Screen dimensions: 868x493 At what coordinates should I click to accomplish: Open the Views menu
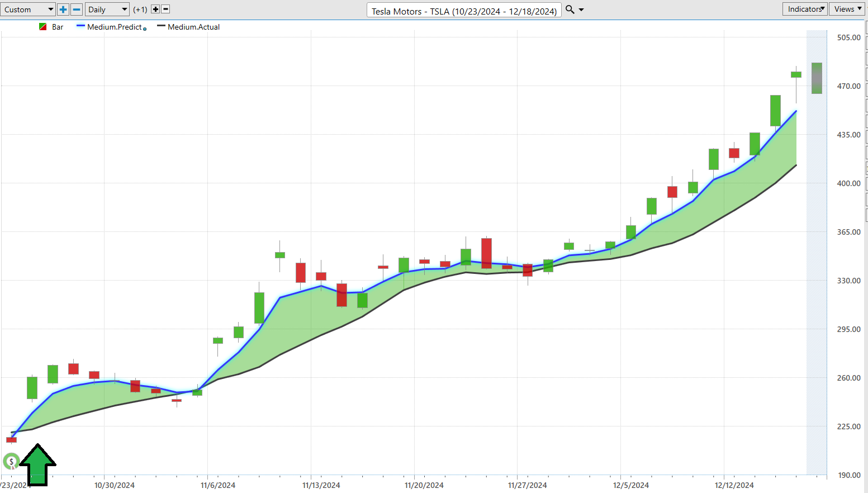tap(847, 9)
